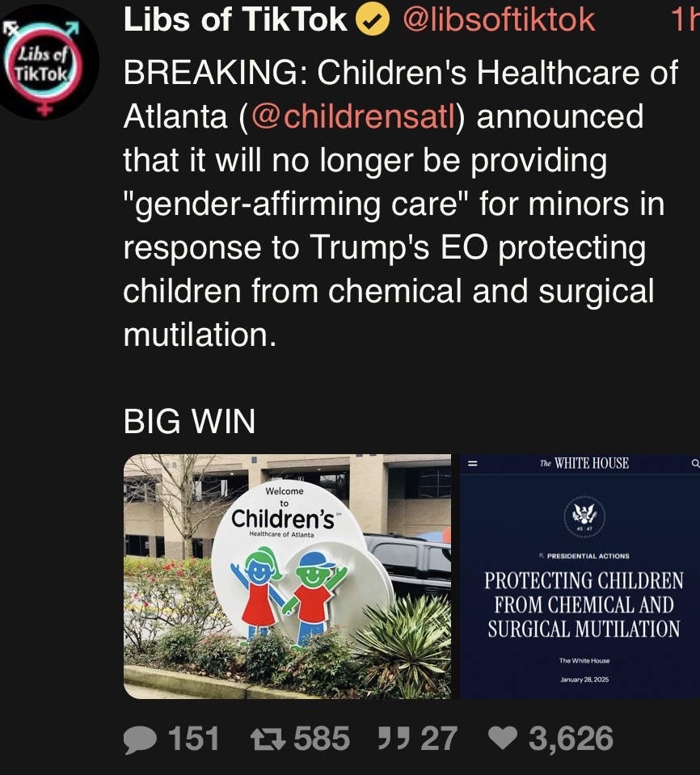Open the @childrensatl mention link
This screenshot has width=700, height=775.
coord(353,116)
